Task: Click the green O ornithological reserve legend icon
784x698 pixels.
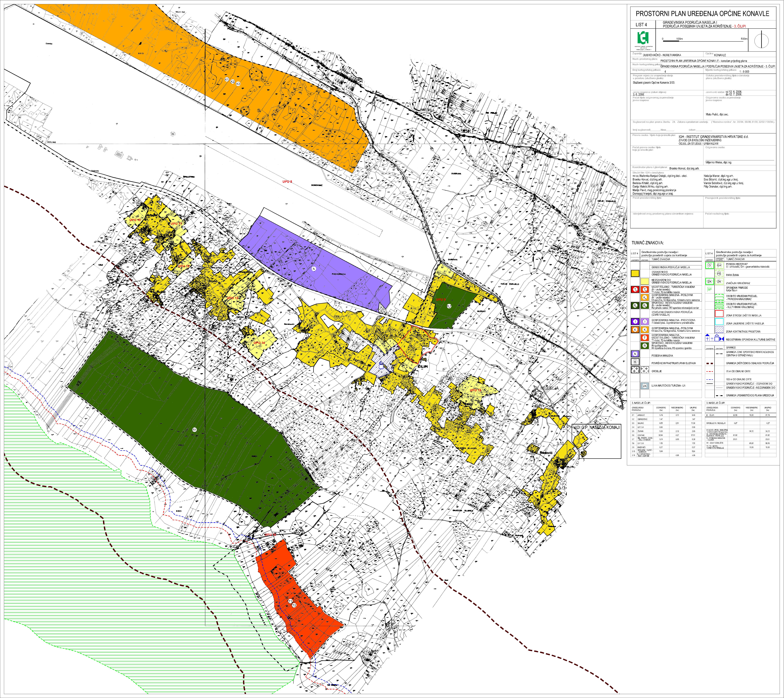Action: coord(710,265)
